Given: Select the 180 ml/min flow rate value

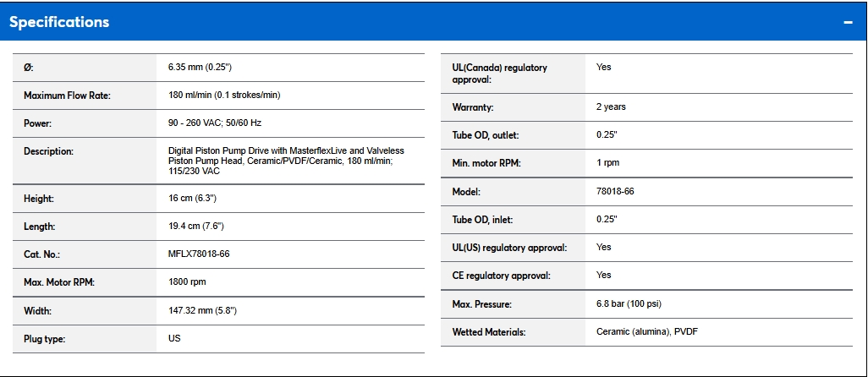Looking at the screenshot, I should tap(224, 95).
